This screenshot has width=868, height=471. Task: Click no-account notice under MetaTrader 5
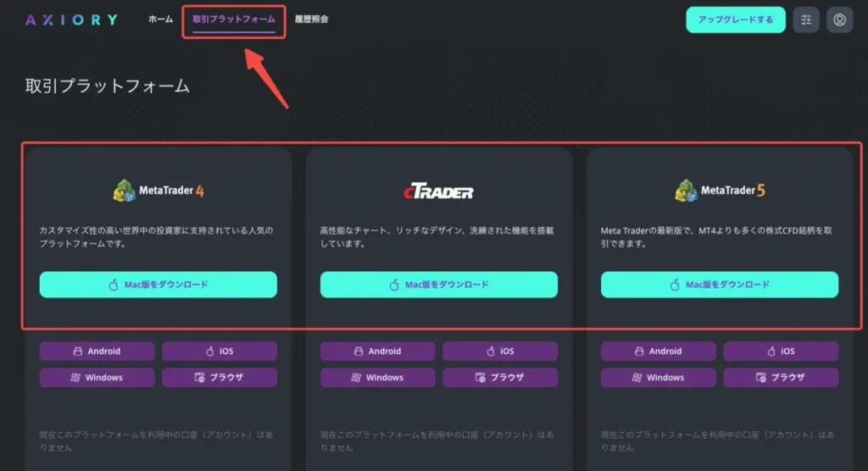(717, 441)
